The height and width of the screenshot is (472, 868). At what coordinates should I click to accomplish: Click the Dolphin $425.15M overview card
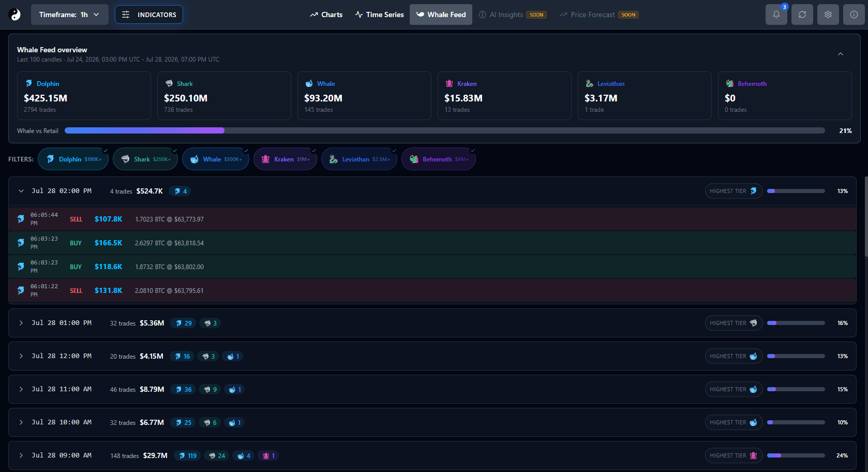(x=84, y=96)
